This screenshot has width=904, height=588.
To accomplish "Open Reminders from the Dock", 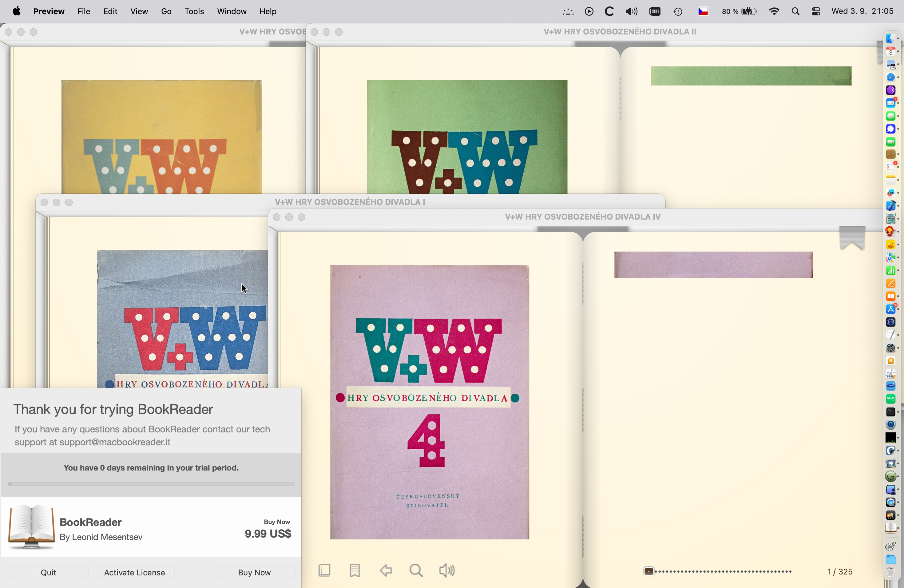I will [x=891, y=167].
